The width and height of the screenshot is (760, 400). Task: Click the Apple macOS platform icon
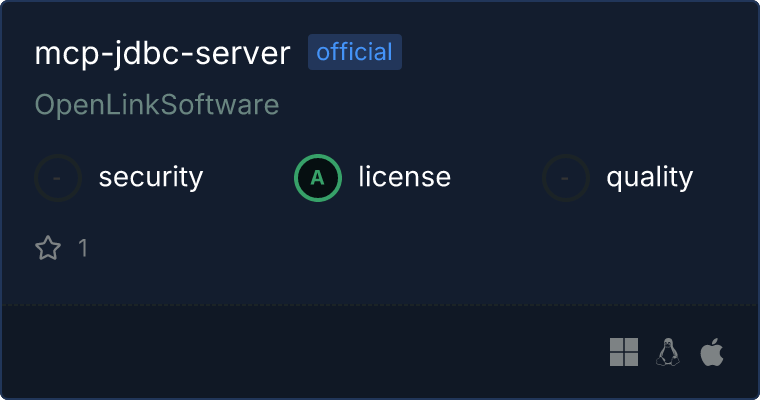(x=712, y=352)
